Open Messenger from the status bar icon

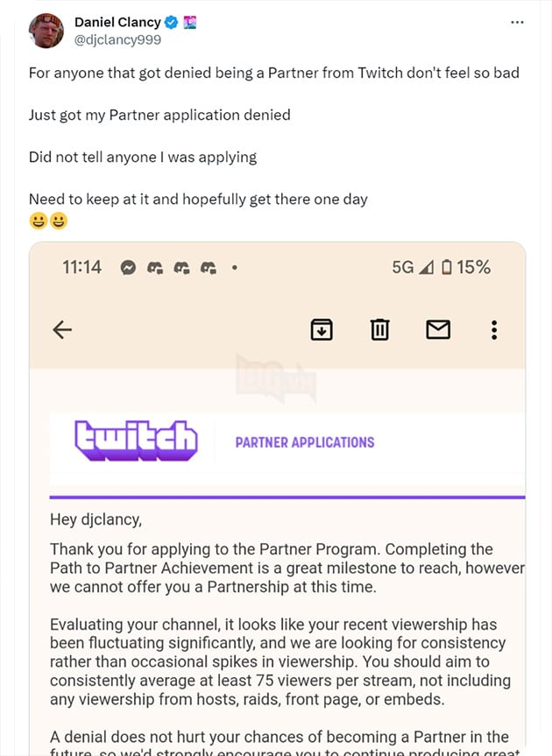click(129, 267)
